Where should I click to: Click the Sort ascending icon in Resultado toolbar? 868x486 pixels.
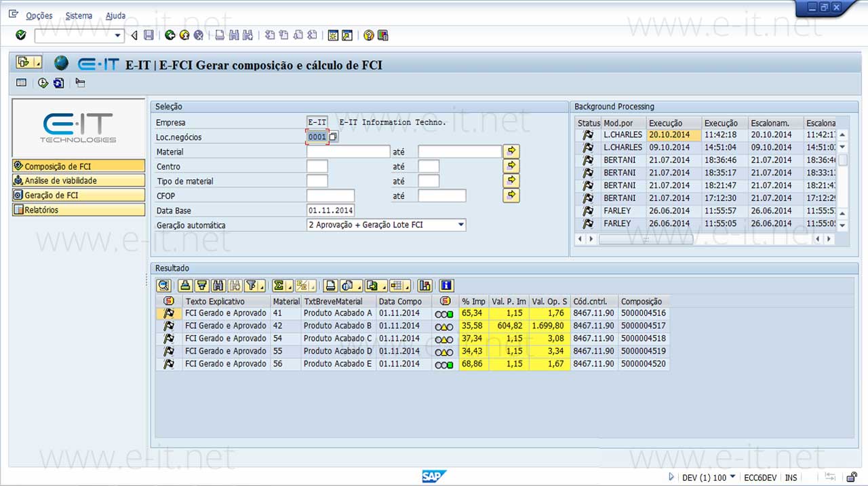coord(185,286)
